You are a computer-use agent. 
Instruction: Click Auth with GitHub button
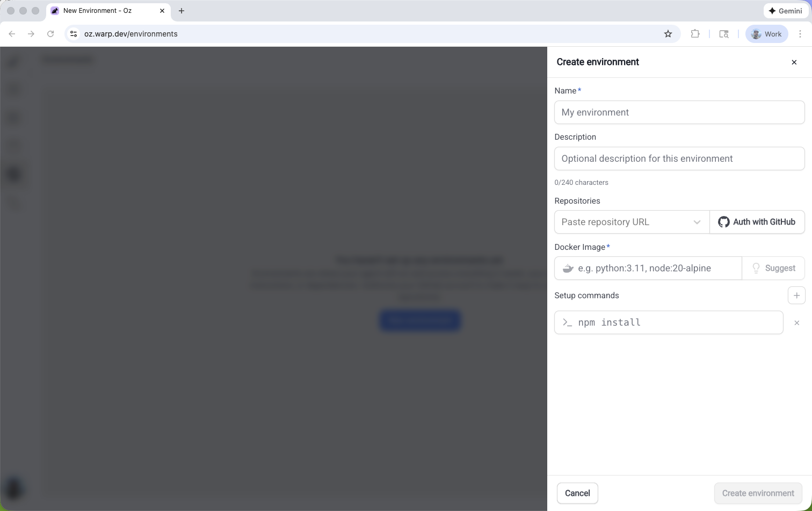757,222
